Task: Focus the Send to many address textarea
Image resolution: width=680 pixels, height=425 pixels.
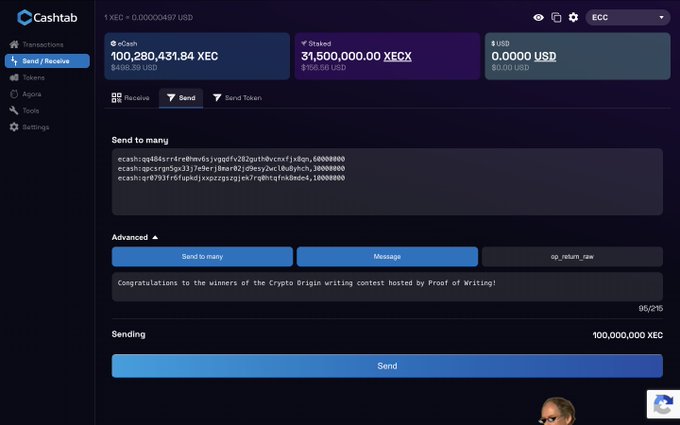Action: pos(387,182)
